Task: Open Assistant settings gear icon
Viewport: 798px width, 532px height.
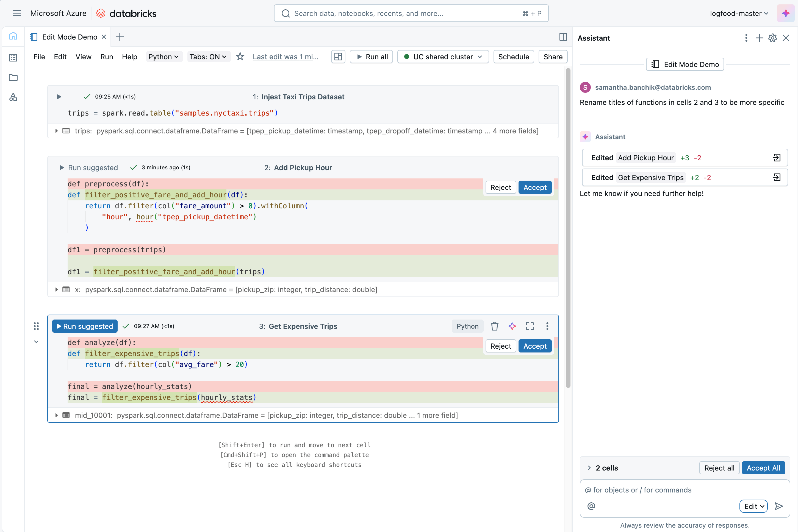Action: (x=772, y=38)
